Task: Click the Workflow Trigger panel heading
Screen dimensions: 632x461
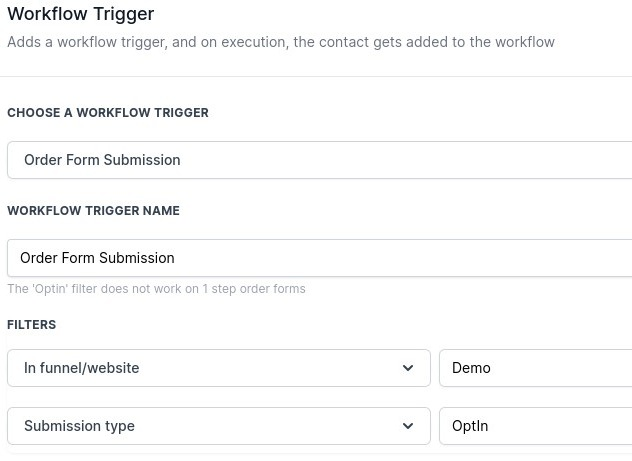Action: pyautogui.click(x=81, y=15)
